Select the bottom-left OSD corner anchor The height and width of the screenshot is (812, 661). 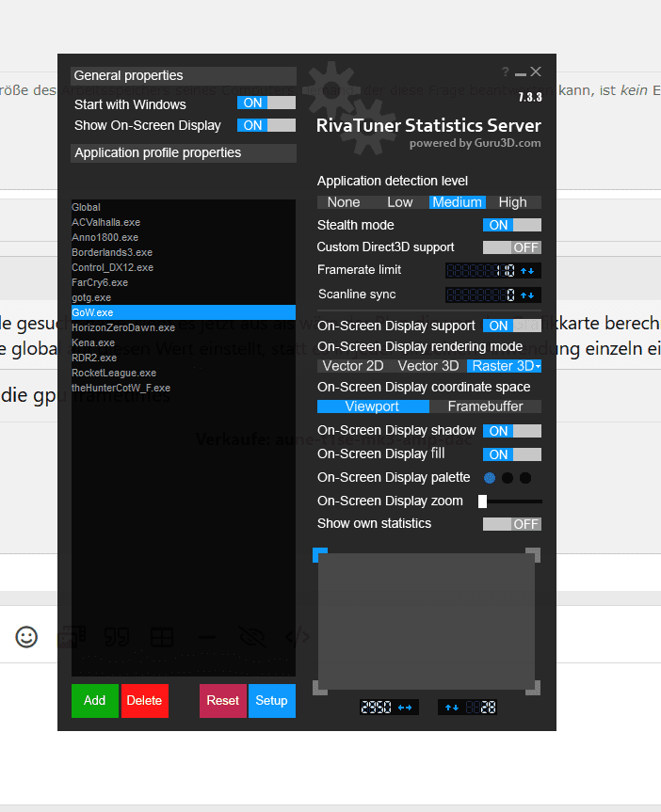click(320, 688)
